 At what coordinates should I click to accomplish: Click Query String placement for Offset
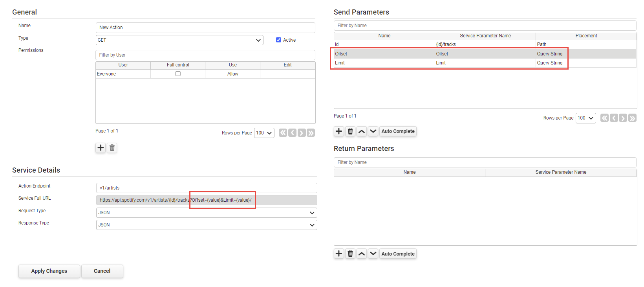pyautogui.click(x=586, y=54)
